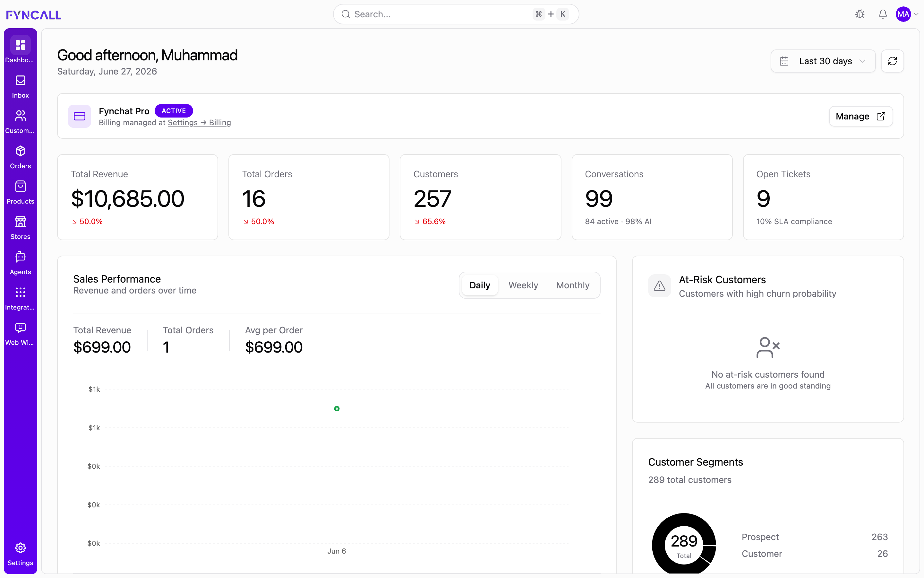924x578 pixels.
Task: Click the ACTIVE plan badge
Action: click(x=174, y=111)
